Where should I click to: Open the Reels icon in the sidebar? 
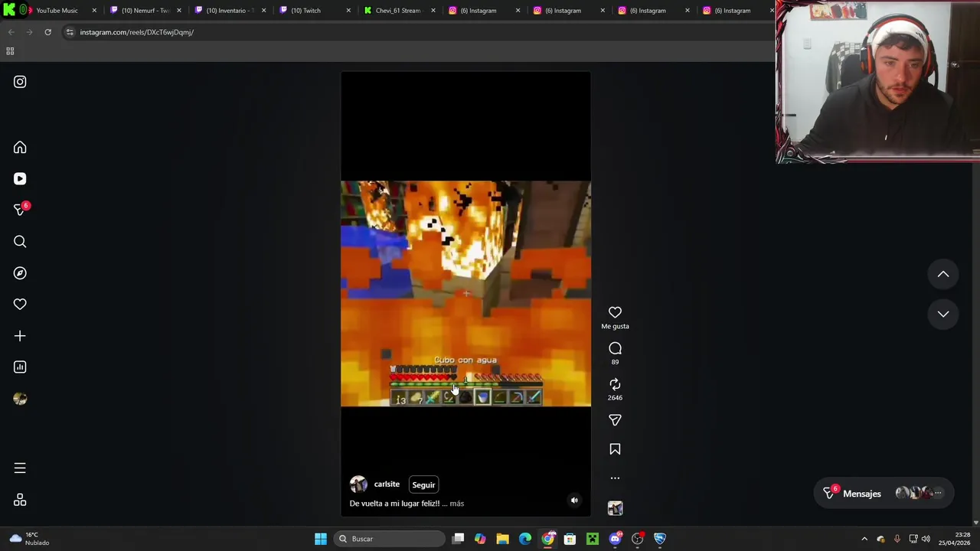point(20,179)
